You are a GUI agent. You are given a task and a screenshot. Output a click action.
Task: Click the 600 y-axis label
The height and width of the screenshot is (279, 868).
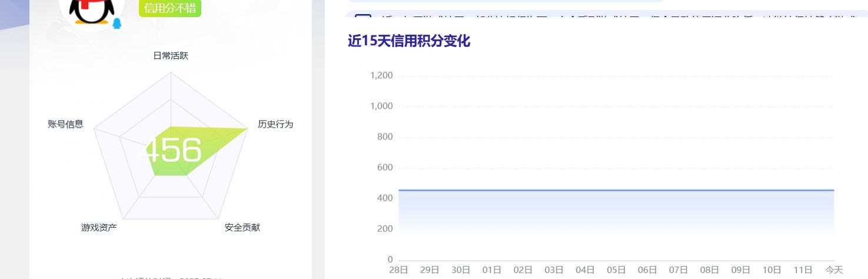coord(385,168)
